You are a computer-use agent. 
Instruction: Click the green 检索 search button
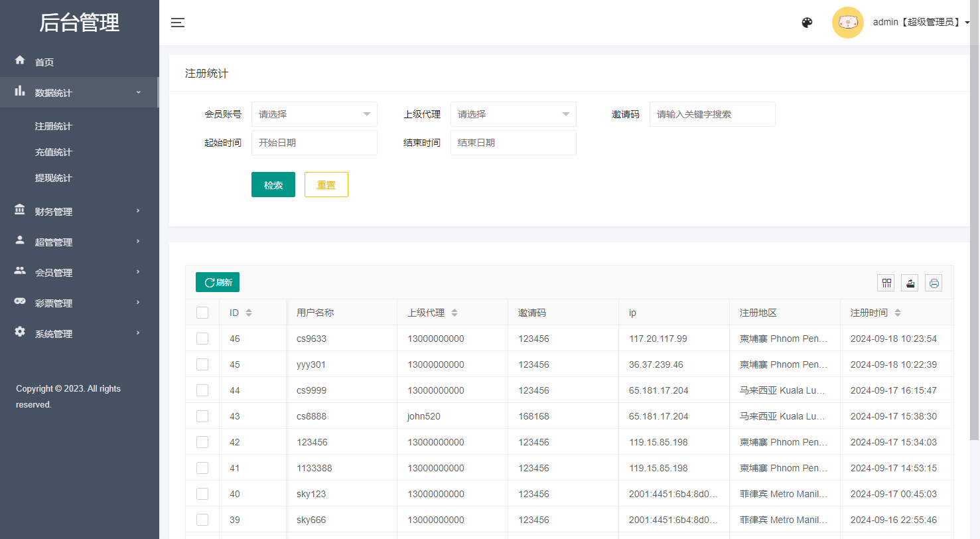(273, 185)
